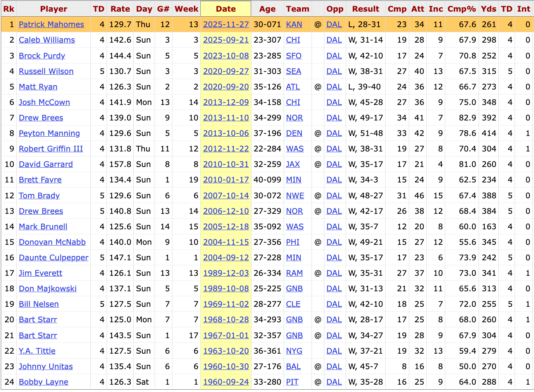Open Tom Brady player link

39,196
